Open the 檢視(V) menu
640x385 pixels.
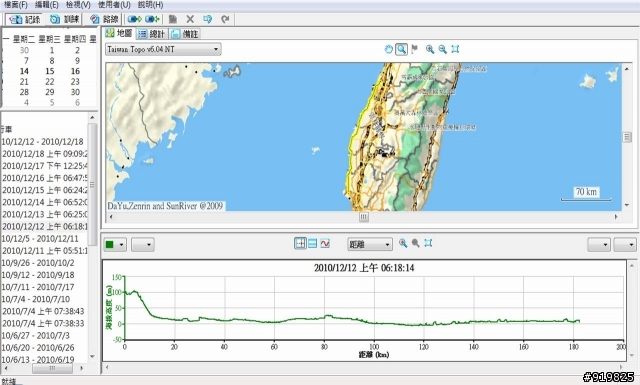pos(78,5)
